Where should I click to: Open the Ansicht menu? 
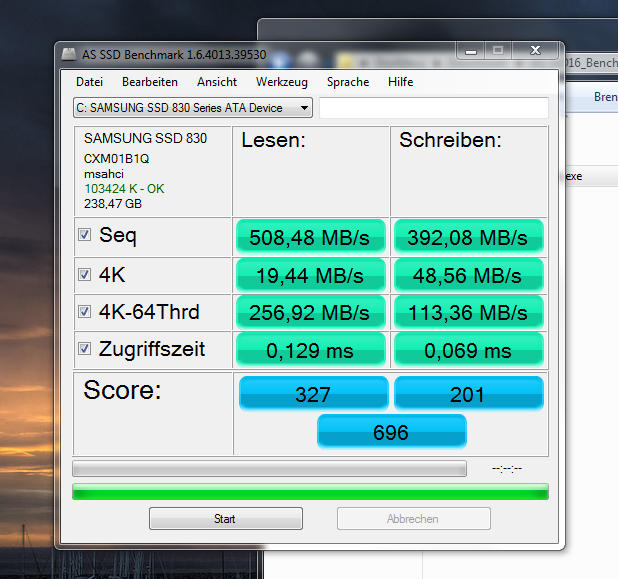coord(217,82)
